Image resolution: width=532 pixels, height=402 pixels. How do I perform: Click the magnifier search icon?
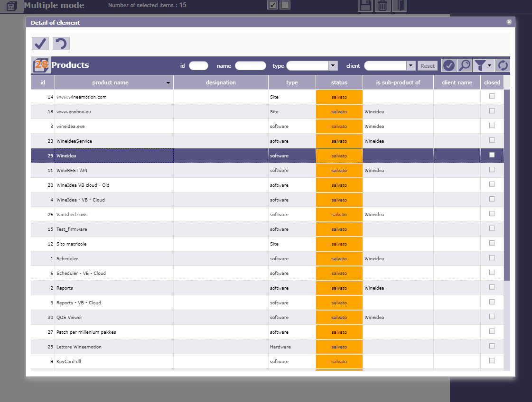(464, 65)
